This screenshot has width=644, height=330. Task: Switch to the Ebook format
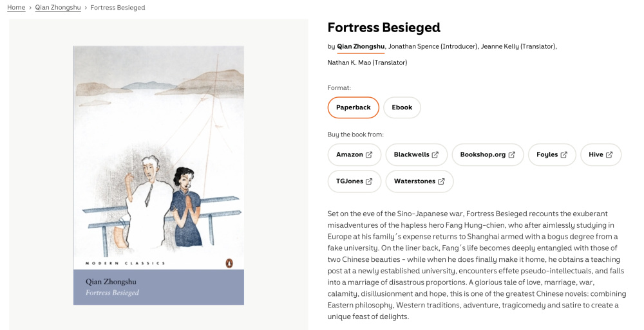pos(402,107)
